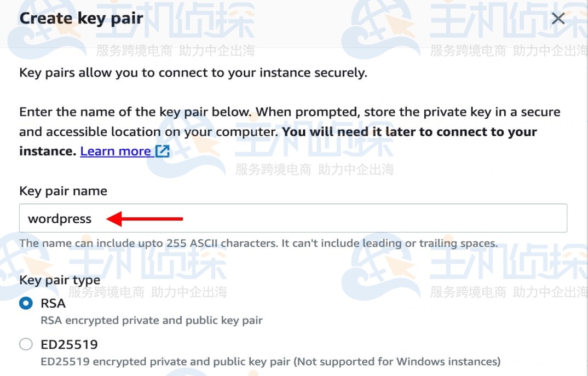Focus the Key pair name input field
Screen dimensions: 588x376
[x=328, y=218]
